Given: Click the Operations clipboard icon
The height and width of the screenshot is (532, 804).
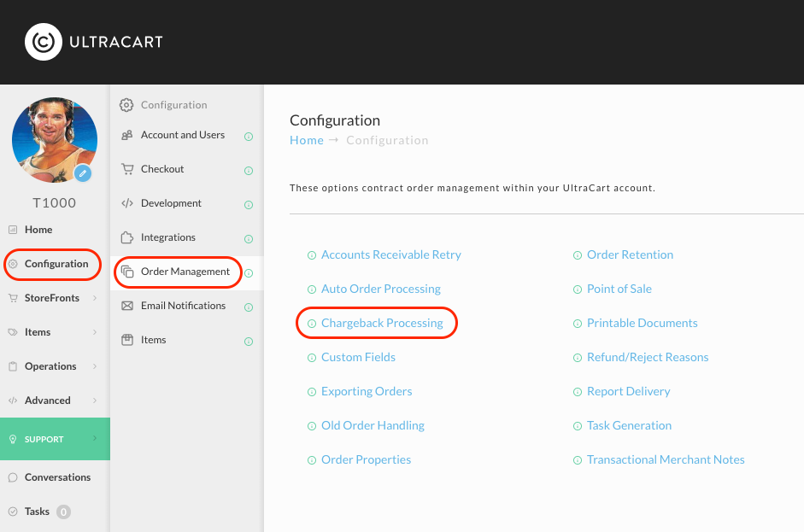Looking at the screenshot, I should tap(13, 366).
